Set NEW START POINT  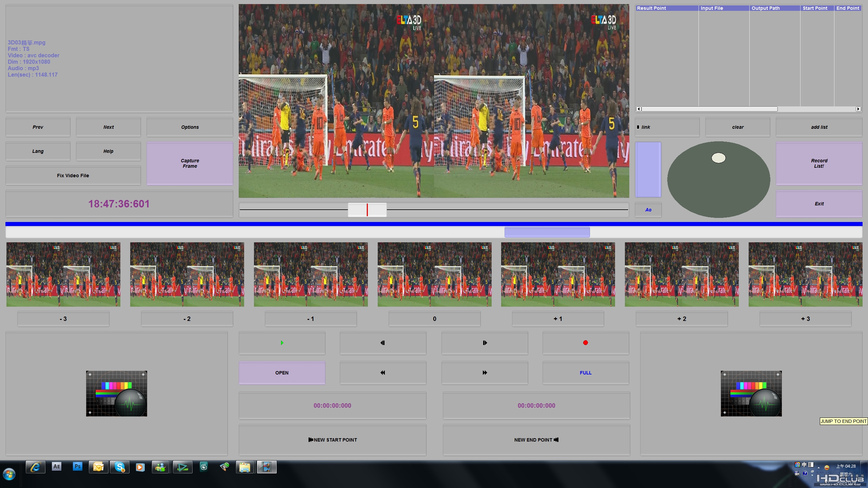pos(332,440)
